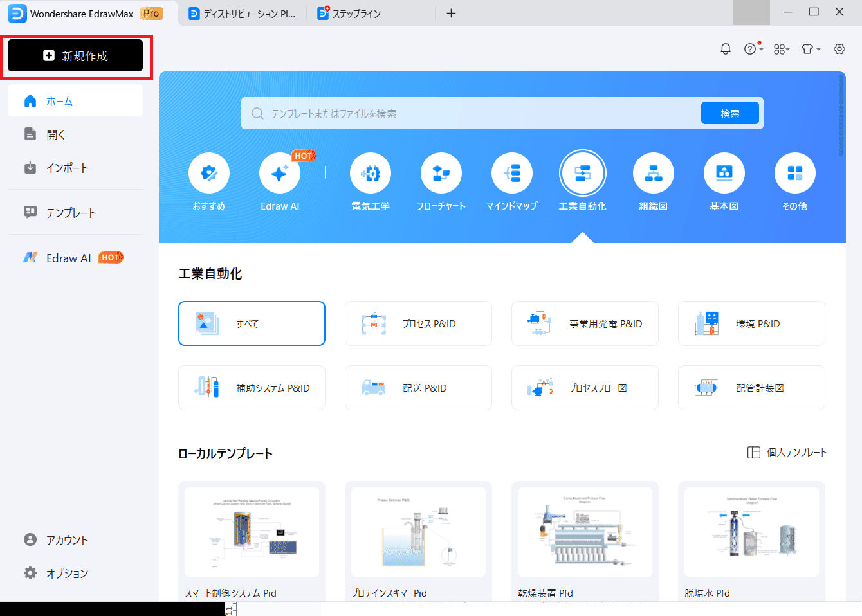This screenshot has height=616, width=862.
Task: Choose the 電気工学 category icon
Action: 371,174
